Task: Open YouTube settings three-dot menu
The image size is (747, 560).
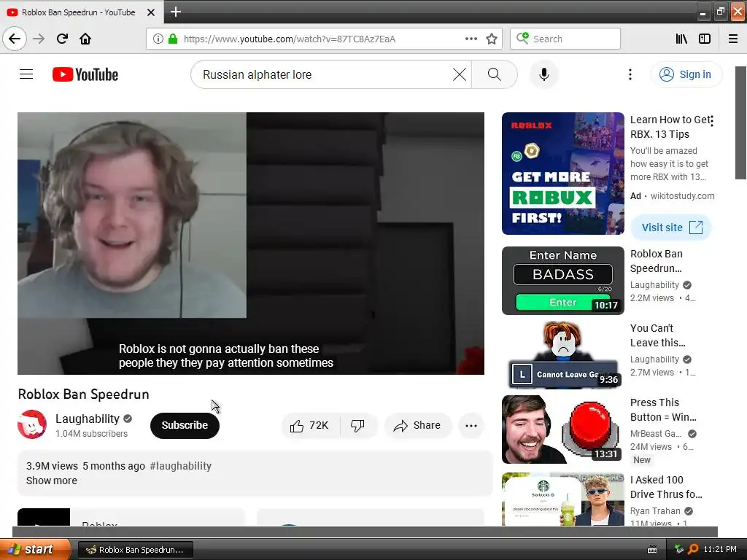Action: point(630,74)
